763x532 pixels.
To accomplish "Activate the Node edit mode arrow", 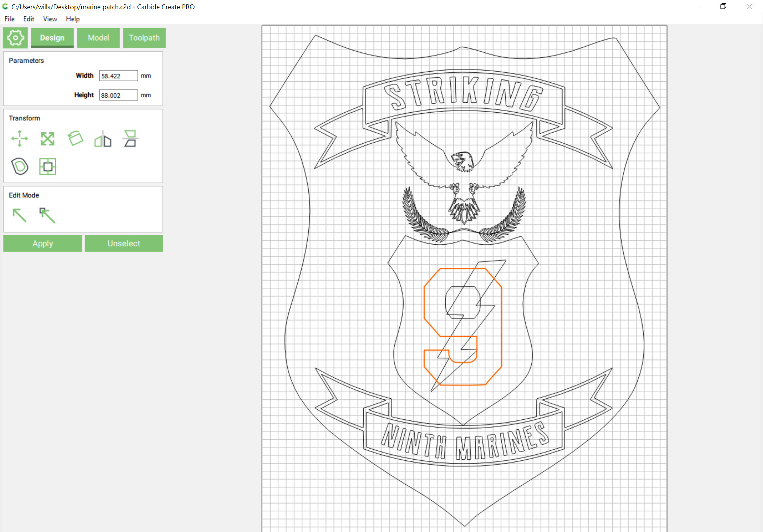I will (x=47, y=215).
